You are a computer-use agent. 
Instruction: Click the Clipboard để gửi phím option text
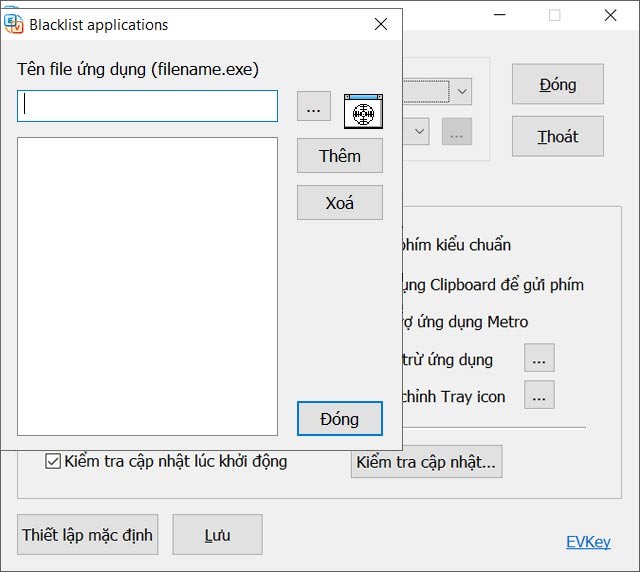tap(507, 285)
